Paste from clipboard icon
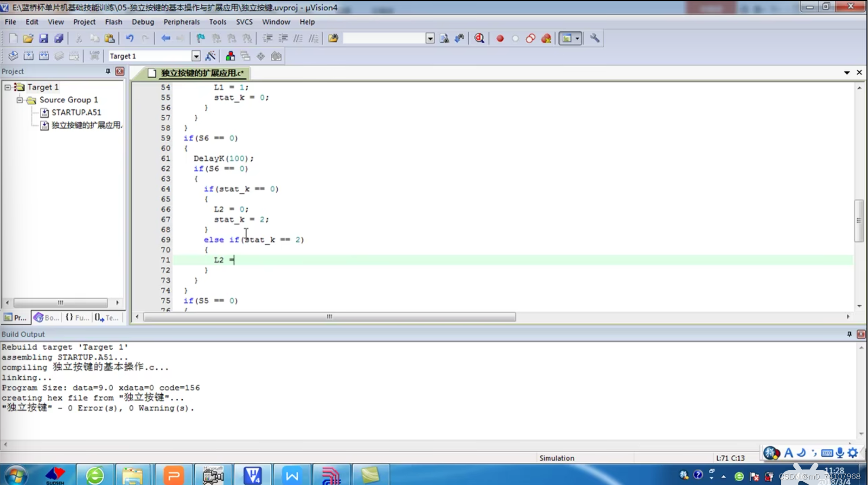The image size is (868, 485). tap(109, 38)
